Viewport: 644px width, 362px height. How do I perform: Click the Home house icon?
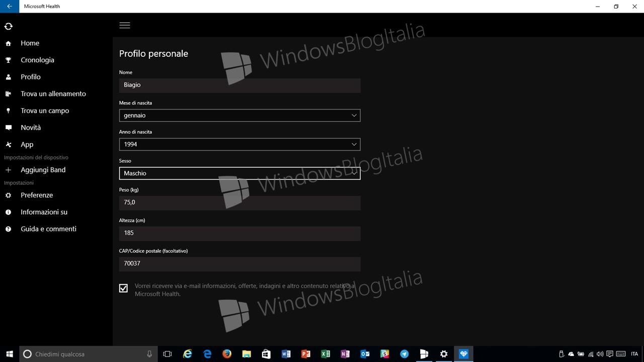[x=8, y=44]
